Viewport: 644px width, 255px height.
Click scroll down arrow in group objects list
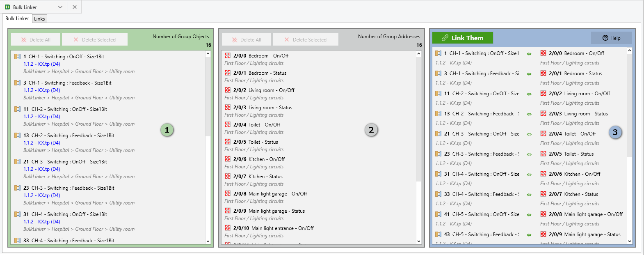(x=208, y=241)
